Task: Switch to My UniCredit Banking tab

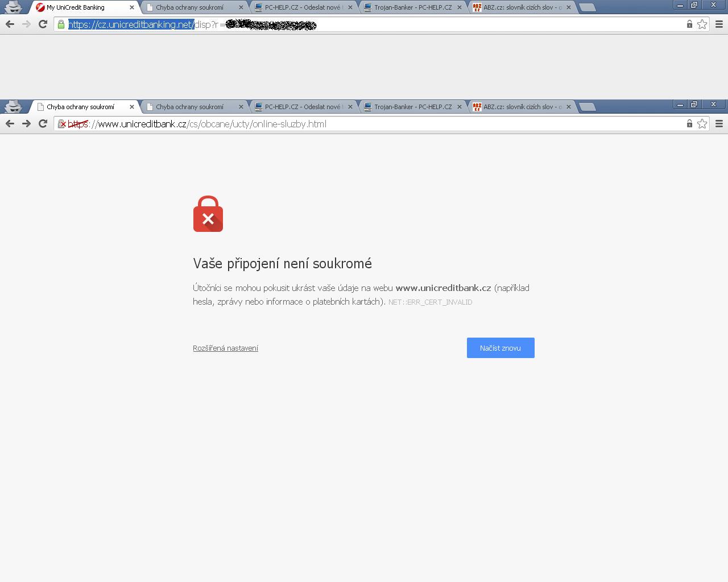Action: click(x=82, y=7)
